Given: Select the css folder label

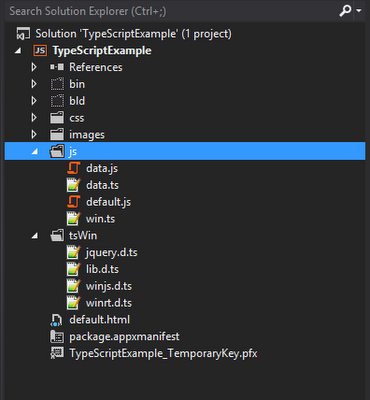Looking at the screenshot, I should (77, 118).
